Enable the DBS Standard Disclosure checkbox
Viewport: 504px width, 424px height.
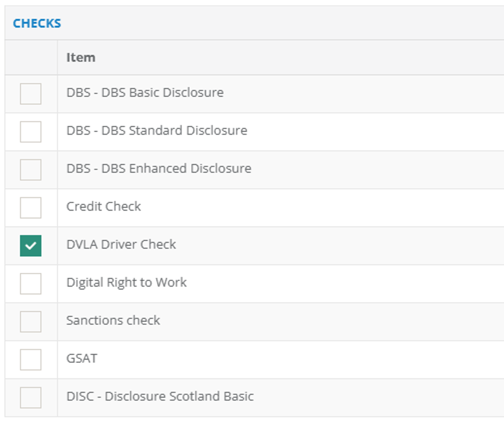point(31,132)
